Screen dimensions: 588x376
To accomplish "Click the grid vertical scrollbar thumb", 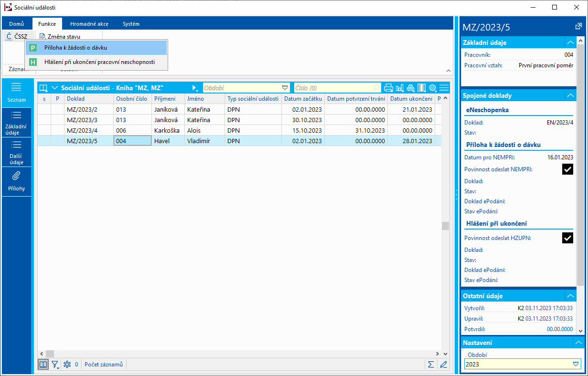I will [445, 226].
